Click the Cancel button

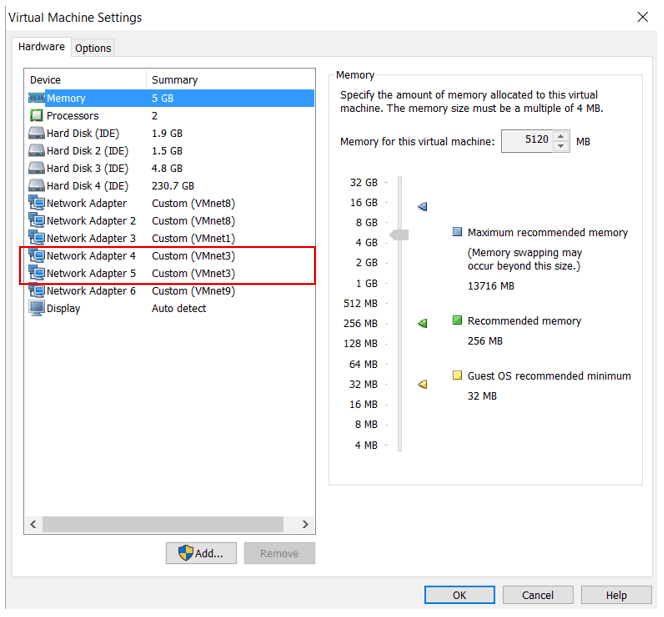tap(537, 595)
